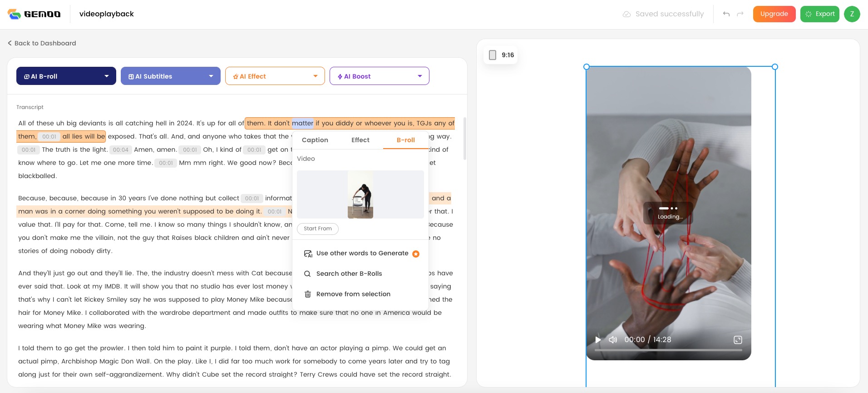
Task: Click the Start From button
Action: [318, 229]
